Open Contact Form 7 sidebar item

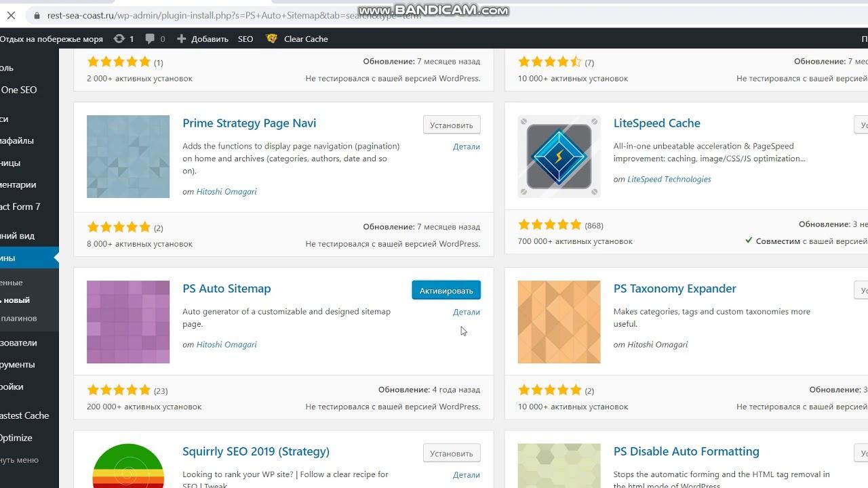coord(29,206)
